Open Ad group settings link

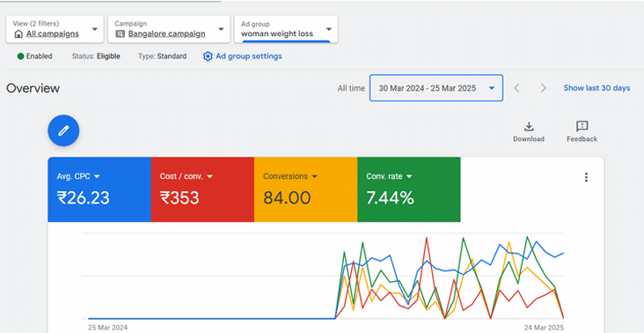point(249,56)
